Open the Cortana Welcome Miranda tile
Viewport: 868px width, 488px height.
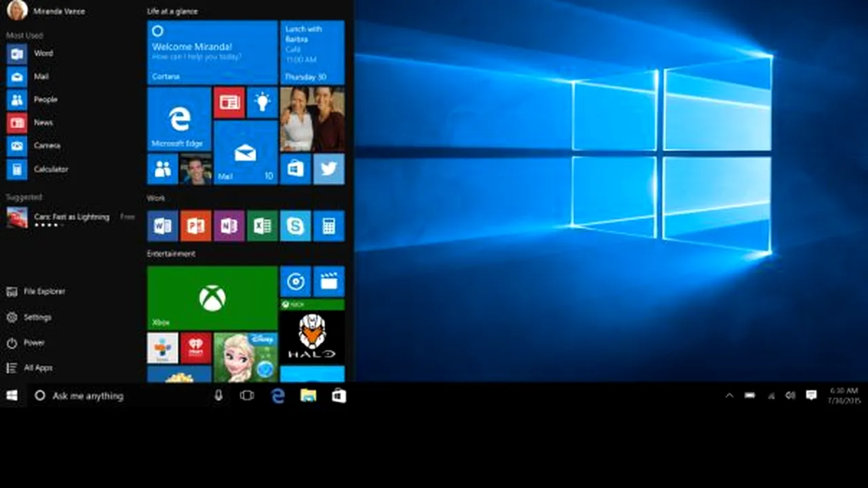tap(212, 52)
